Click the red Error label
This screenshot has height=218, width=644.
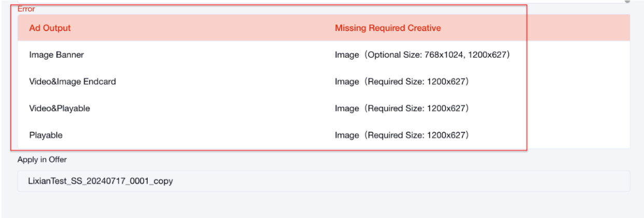(x=26, y=9)
